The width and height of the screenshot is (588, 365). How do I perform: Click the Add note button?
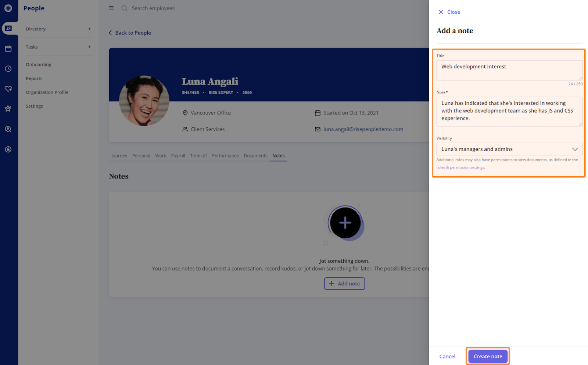[344, 284]
